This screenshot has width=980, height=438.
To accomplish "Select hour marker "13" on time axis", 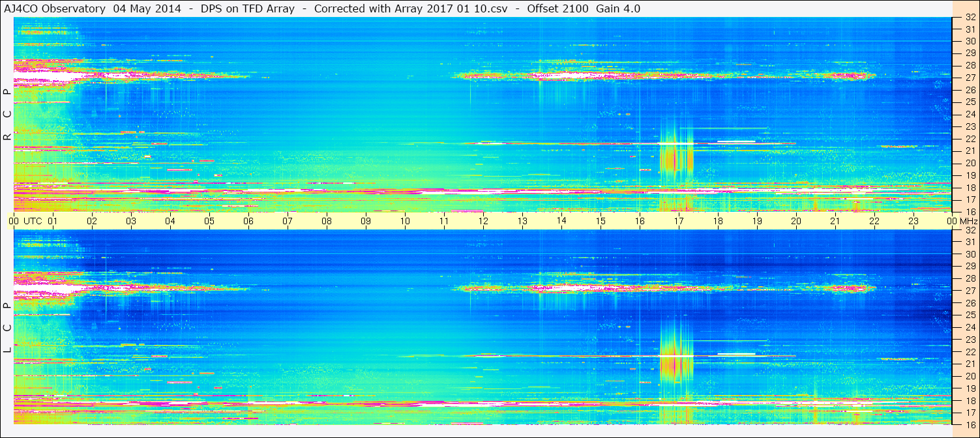I will [x=522, y=221].
